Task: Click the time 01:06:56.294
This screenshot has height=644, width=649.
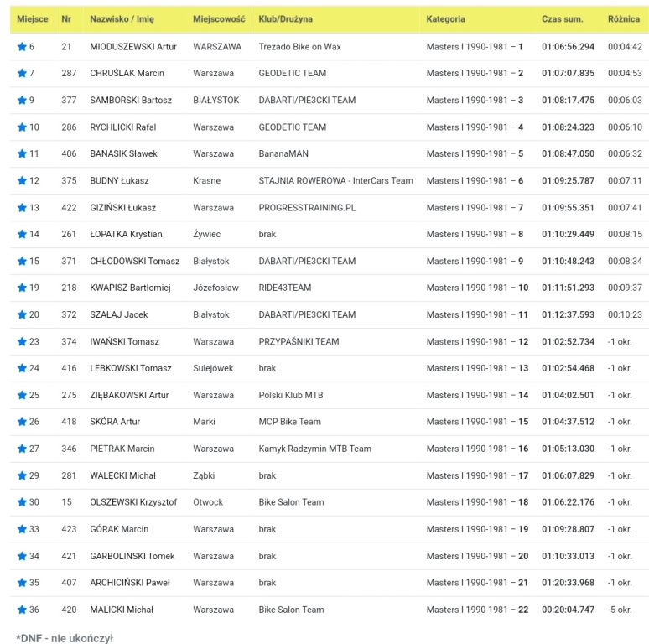Action: (568, 47)
